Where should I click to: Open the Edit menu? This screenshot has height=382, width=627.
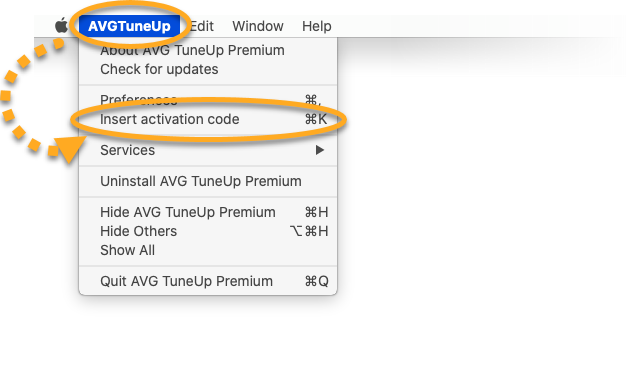[x=202, y=26]
